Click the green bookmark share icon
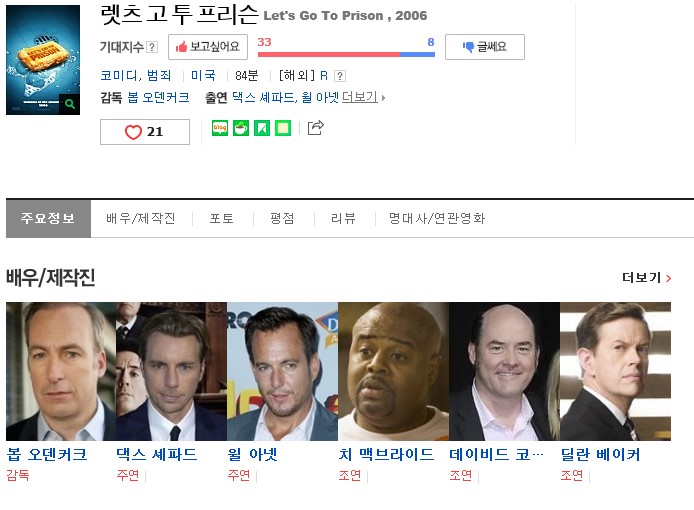This screenshot has width=694, height=510. pyautogui.click(x=262, y=128)
